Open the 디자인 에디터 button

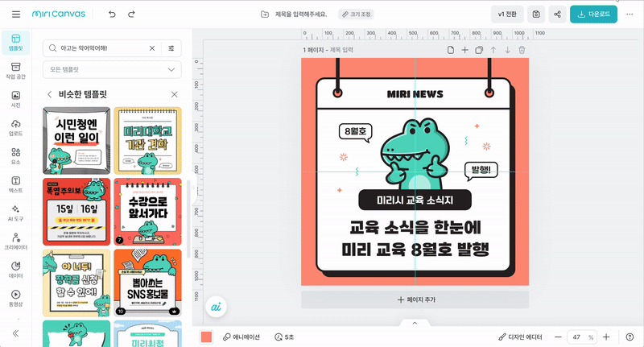click(520, 337)
